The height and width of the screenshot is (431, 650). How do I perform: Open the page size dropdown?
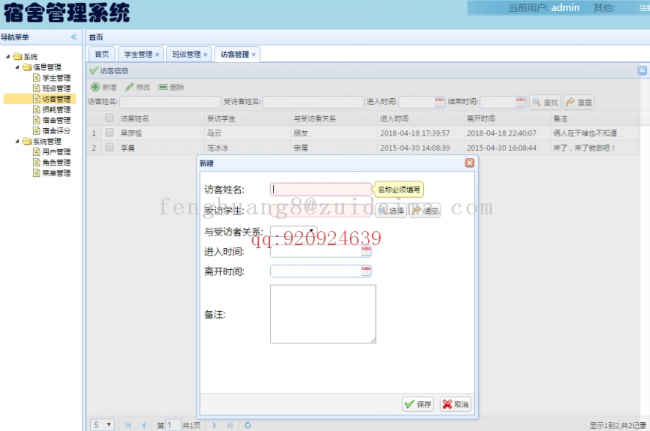point(103,425)
